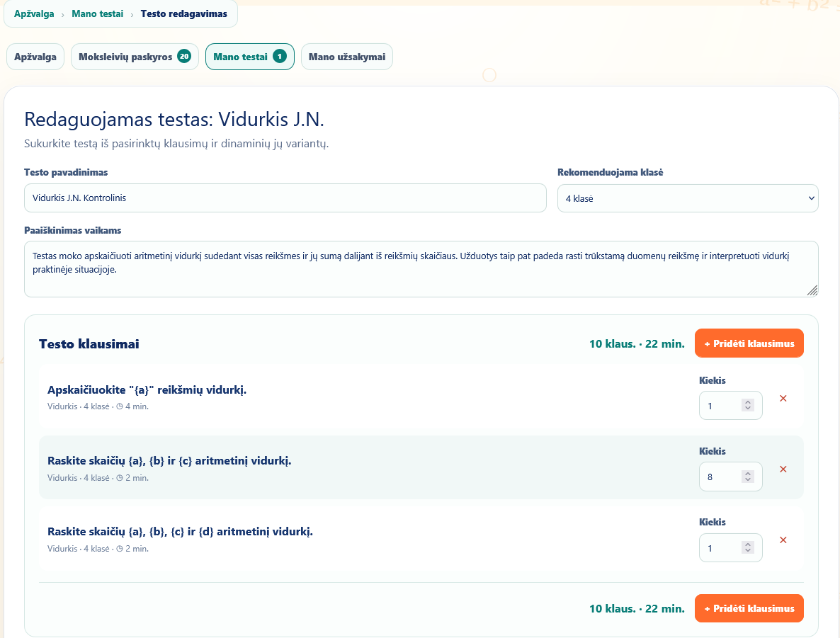
Task: Click the bottom "10 klaus. · 22 min." summary
Action: tap(637, 608)
